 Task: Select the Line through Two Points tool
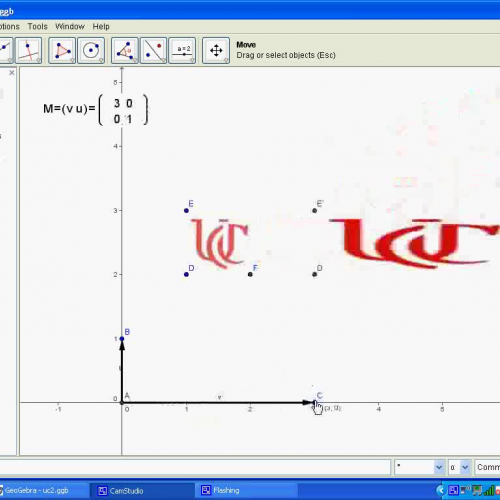click(x=5, y=51)
